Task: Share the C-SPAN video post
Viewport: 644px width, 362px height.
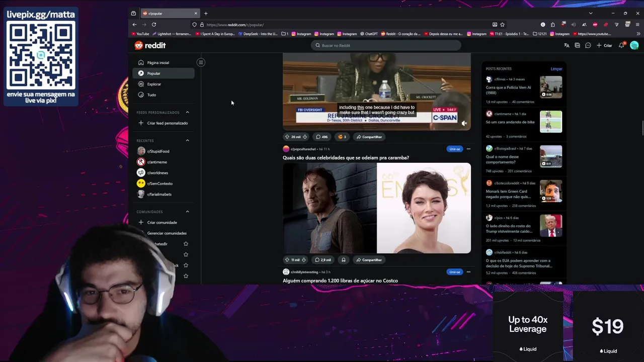Action: (x=369, y=137)
